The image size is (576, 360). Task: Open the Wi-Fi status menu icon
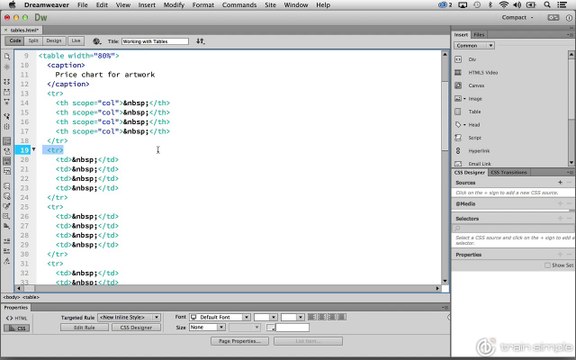[503, 5]
